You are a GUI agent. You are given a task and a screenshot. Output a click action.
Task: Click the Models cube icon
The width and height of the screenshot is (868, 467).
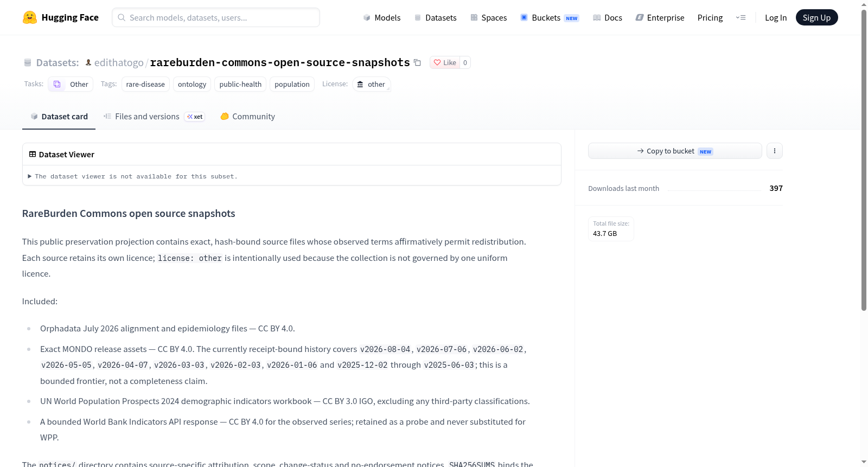point(367,17)
